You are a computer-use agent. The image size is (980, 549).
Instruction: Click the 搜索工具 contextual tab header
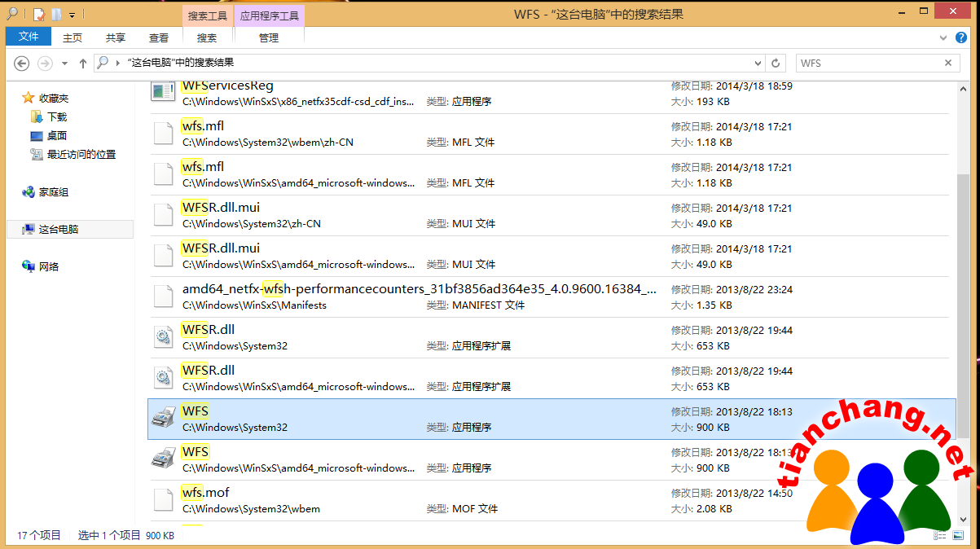click(208, 15)
